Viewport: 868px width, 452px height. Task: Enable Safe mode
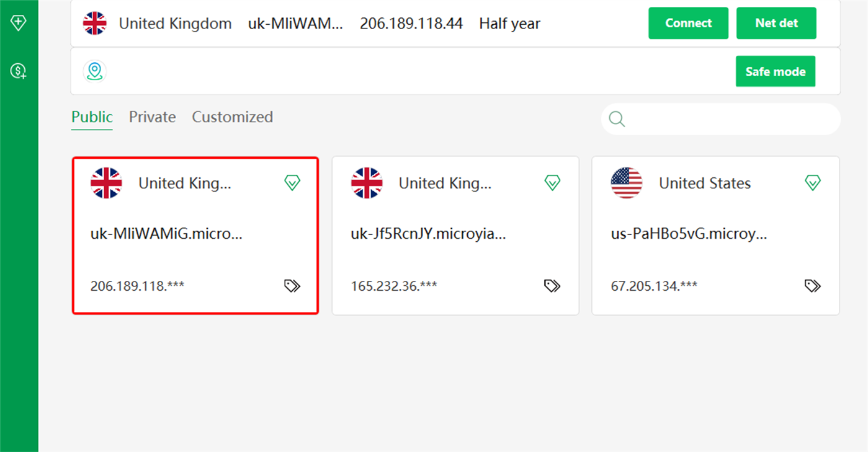tap(775, 71)
